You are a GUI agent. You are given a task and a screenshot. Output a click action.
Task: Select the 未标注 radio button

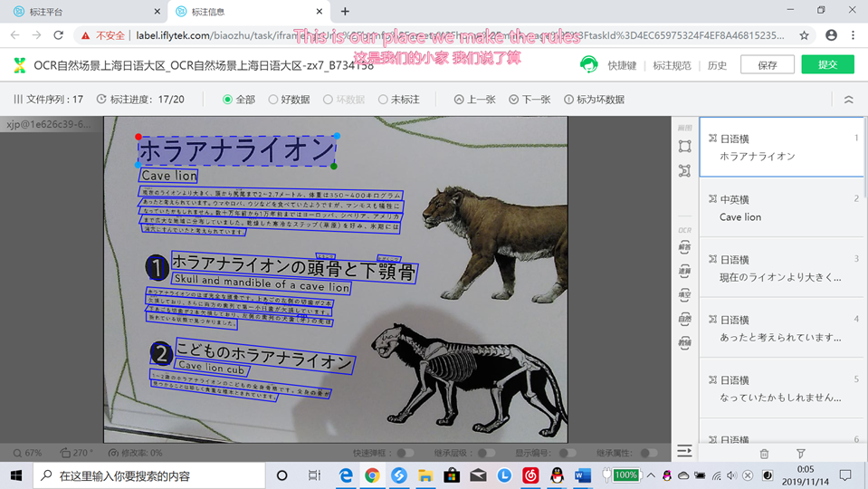pyautogui.click(x=383, y=100)
